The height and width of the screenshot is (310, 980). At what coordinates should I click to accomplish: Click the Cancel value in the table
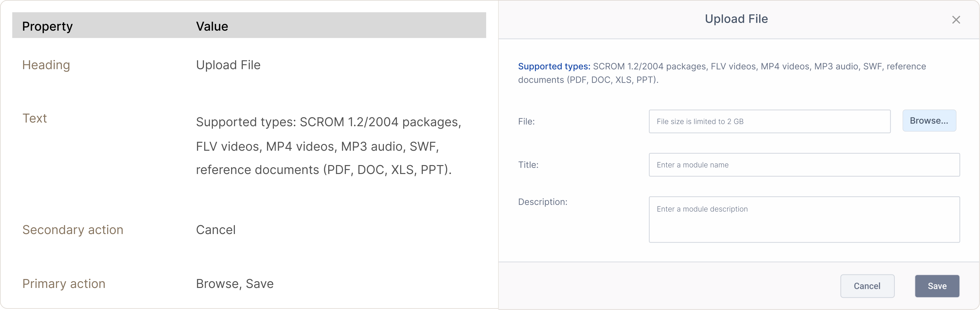point(216,230)
